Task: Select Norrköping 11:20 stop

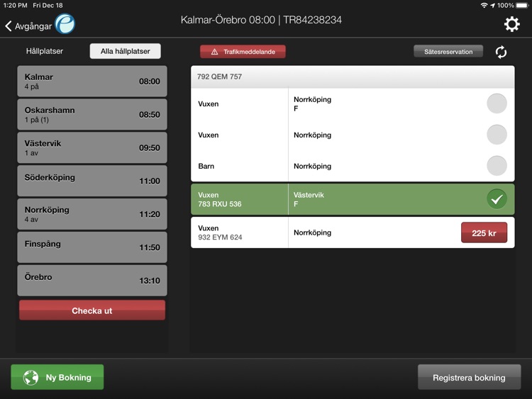Action: point(92,214)
